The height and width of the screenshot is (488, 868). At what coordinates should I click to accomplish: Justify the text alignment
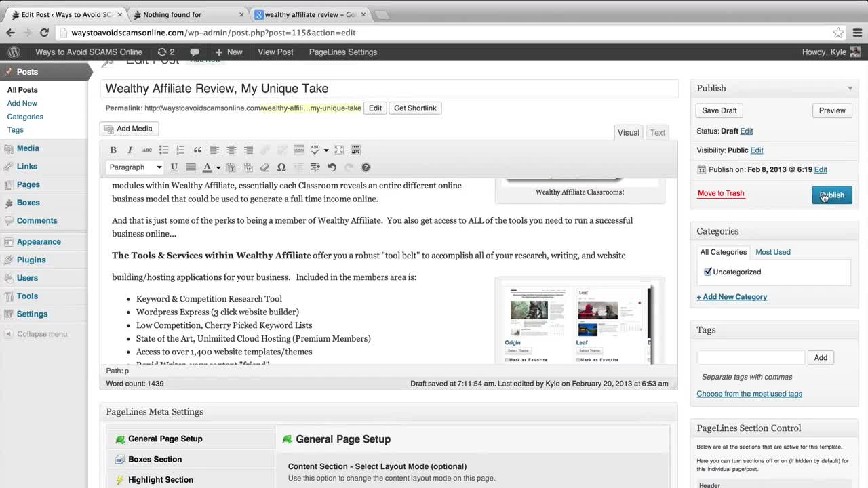[x=191, y=167]
